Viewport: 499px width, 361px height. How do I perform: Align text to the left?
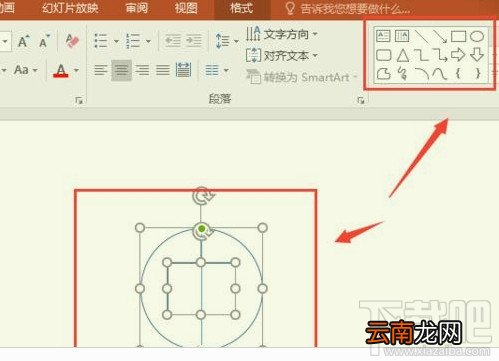100,70
